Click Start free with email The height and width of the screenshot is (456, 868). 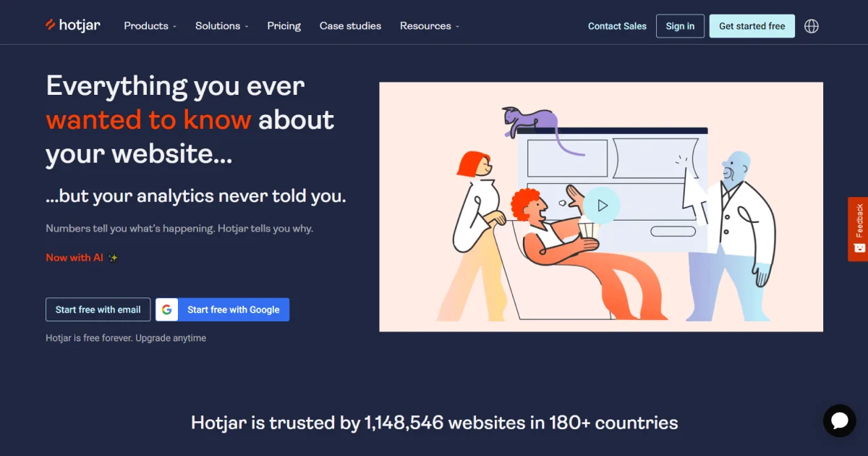[98, 310]
